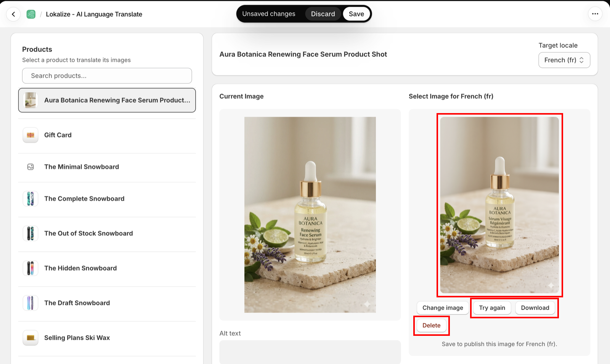Pick The Out of Stock Snowboard

[107, 233]
